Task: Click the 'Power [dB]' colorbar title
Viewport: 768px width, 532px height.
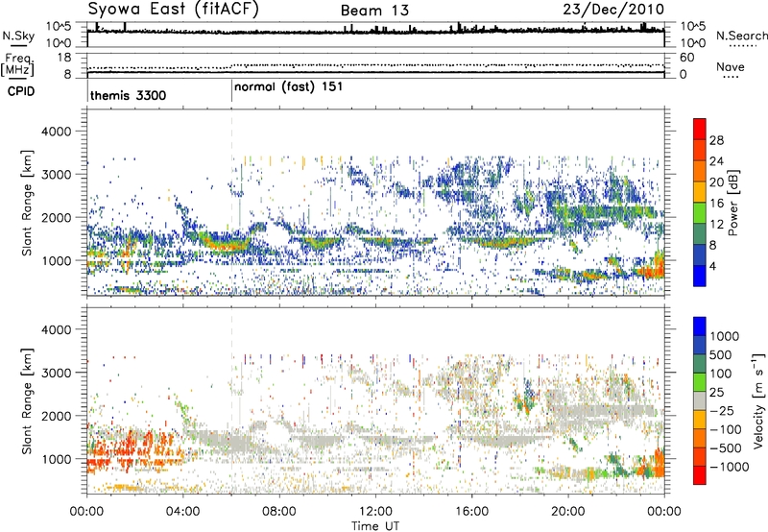Action: tap(733, 203)
